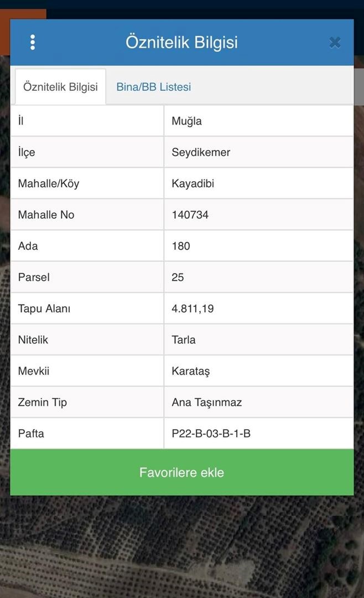Click the Muğla province value
364x598 pixels.
pyautogui.click(x=187, y=121)
